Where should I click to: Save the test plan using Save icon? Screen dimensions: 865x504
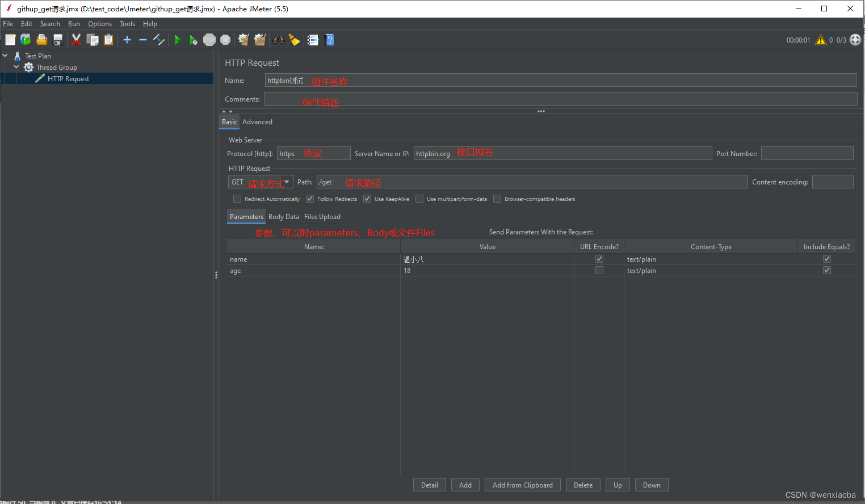(x=57, y=40)
